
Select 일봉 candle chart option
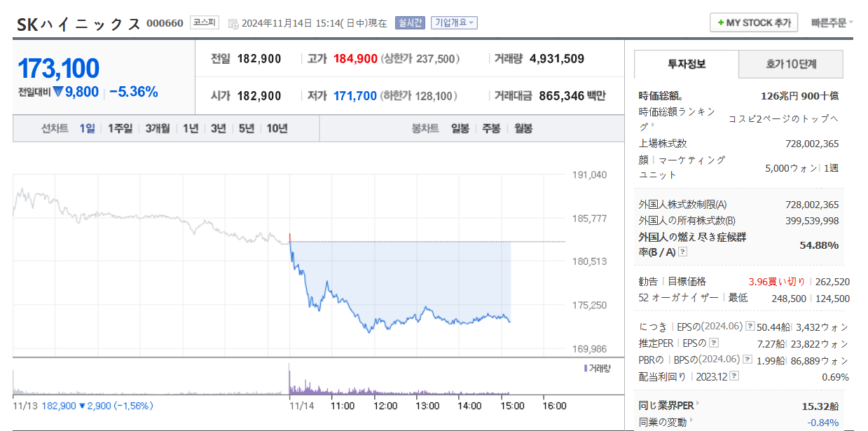click(460, 128)
